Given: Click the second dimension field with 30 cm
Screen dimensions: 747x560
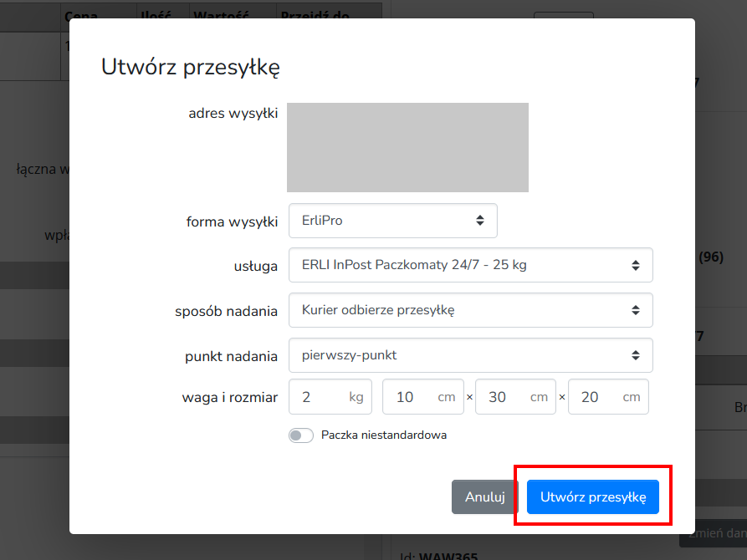Looking at the screenshot, I should click(x=515, y=397).
